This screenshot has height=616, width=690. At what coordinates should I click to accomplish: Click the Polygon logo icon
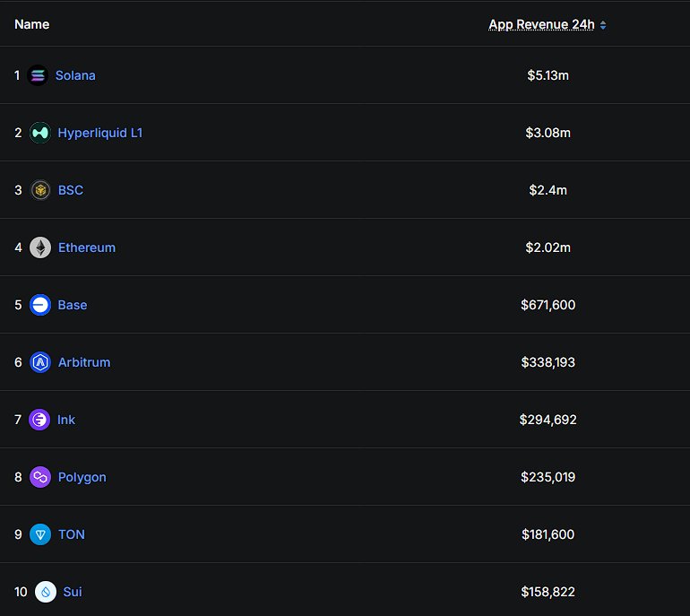40,477
